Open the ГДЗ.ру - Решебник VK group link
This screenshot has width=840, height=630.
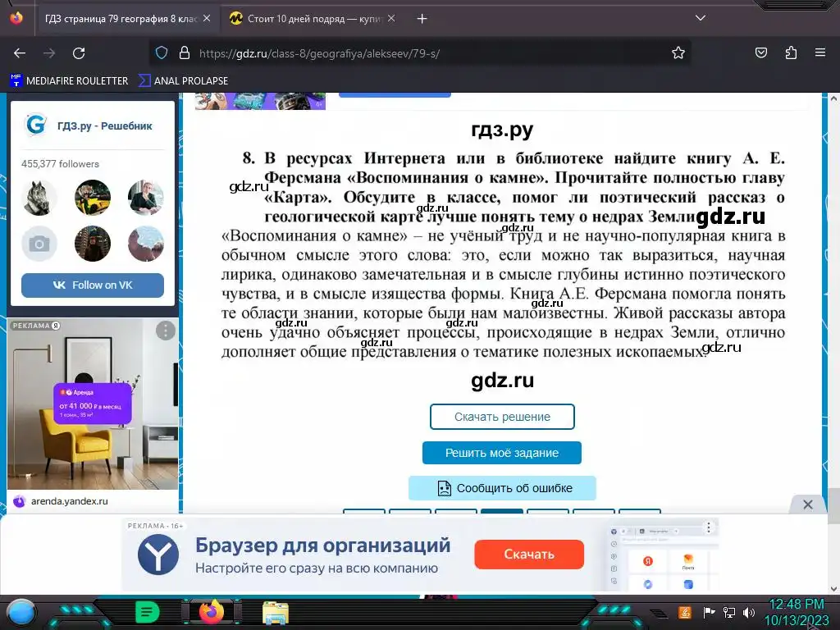(105, 126)
